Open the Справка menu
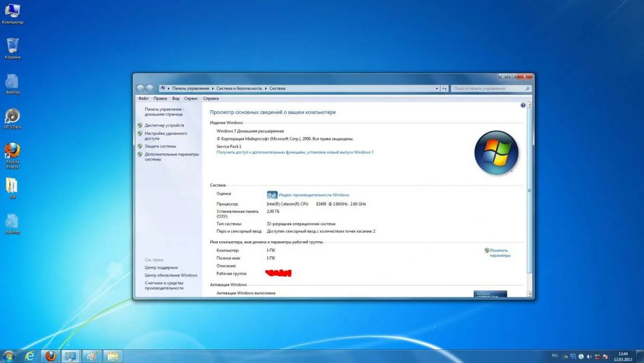 (210, 98)
